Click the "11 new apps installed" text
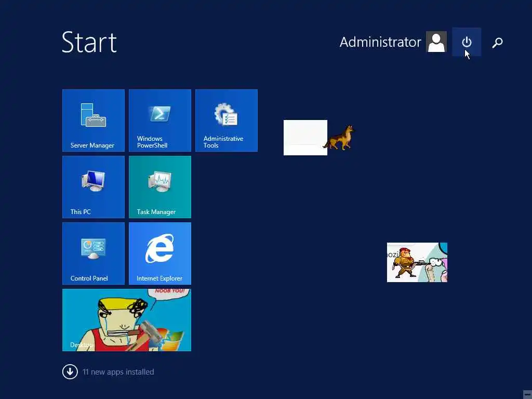 118,372
